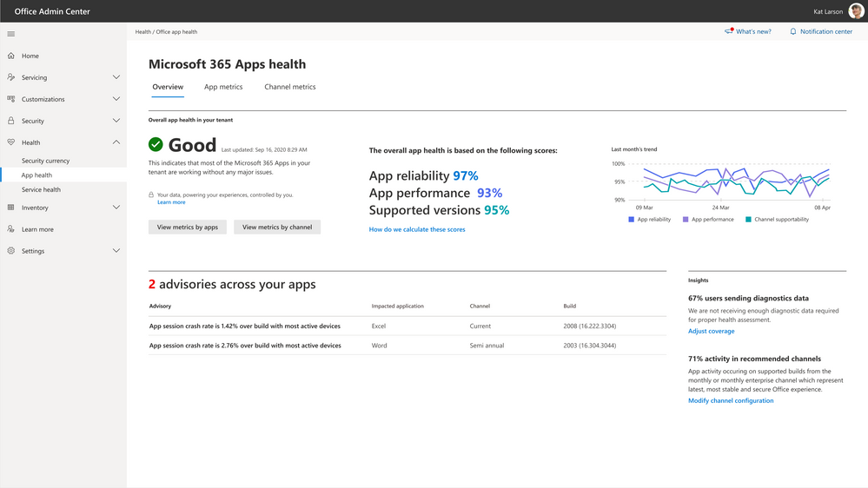
Task: Click Channel supportability legend swatch
Action: click(x=748, y=220)
